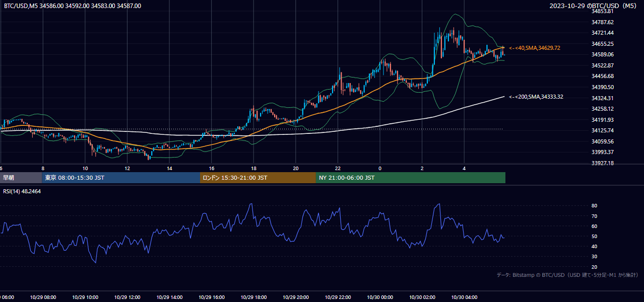Click the price axis value 33927.18

(602, 163)
